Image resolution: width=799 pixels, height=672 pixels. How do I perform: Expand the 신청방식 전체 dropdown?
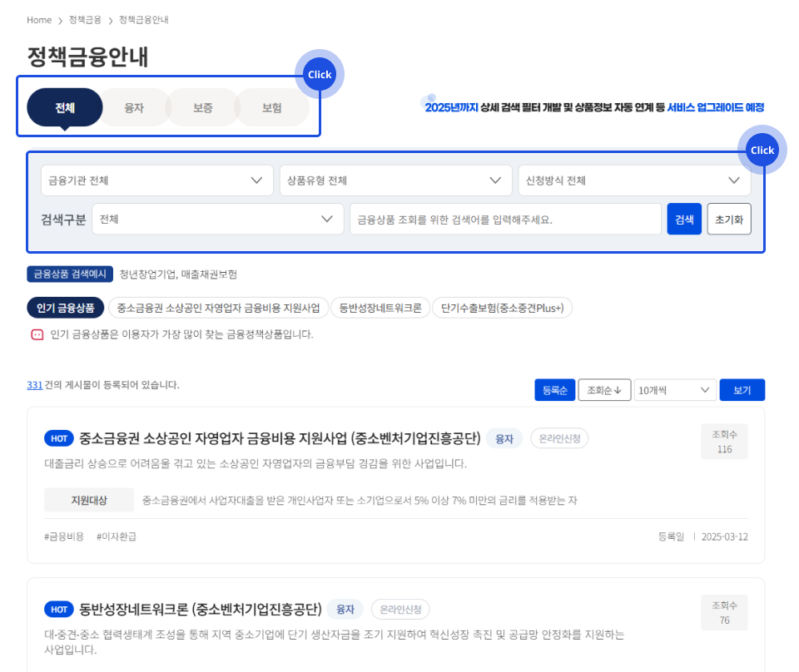click(x=634, y=180)
